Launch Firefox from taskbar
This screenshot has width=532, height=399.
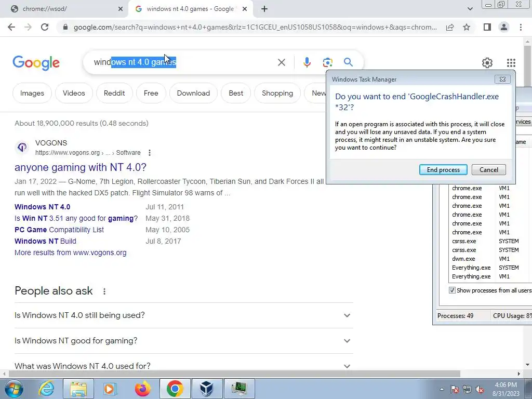pos(142,389)
